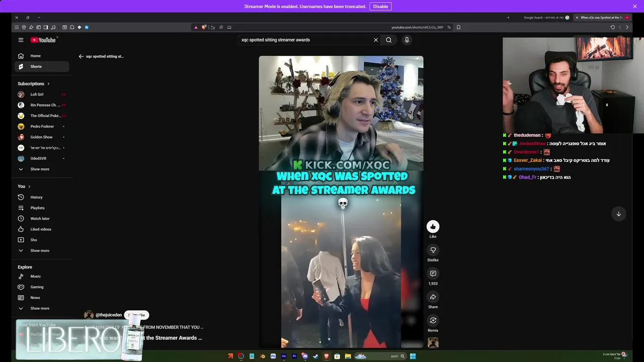Open Playlists in the sidebar

point(41,208)
